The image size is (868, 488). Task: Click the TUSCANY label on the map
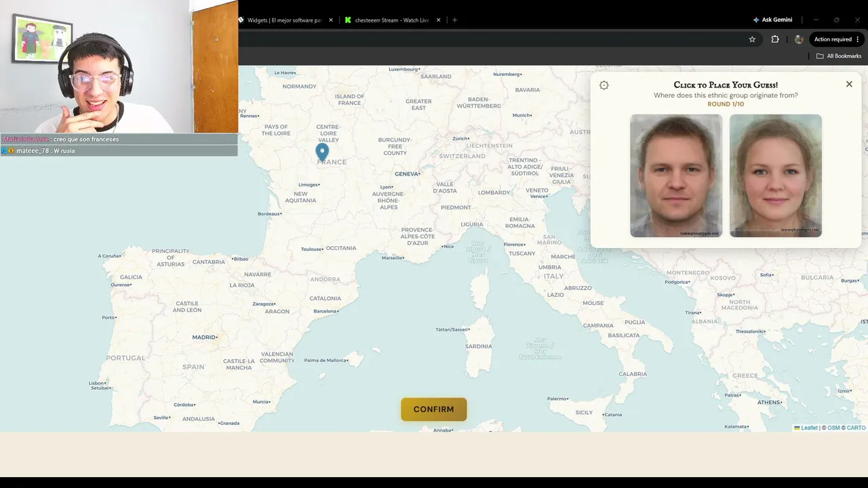coord(522,253)
